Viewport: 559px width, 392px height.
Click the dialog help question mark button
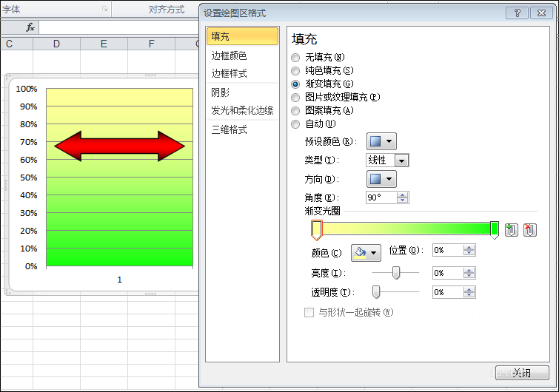[518, 13]
